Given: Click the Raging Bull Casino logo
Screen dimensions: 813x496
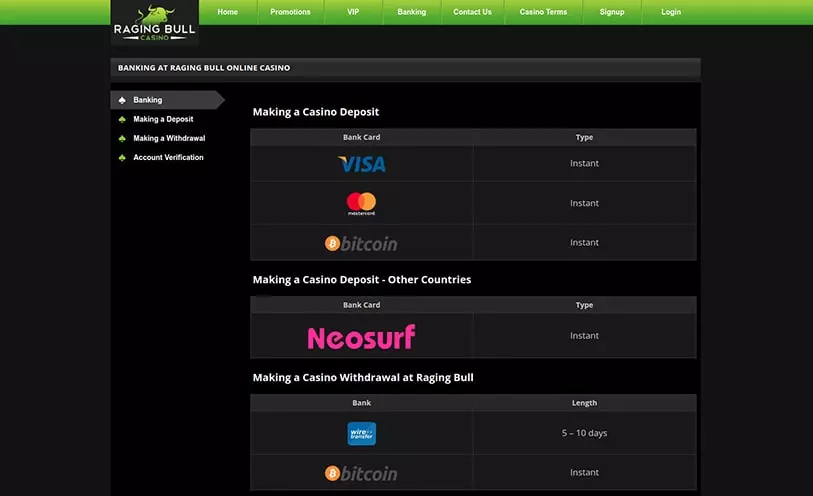Looking at the screenshot, I should click(155, 23).
